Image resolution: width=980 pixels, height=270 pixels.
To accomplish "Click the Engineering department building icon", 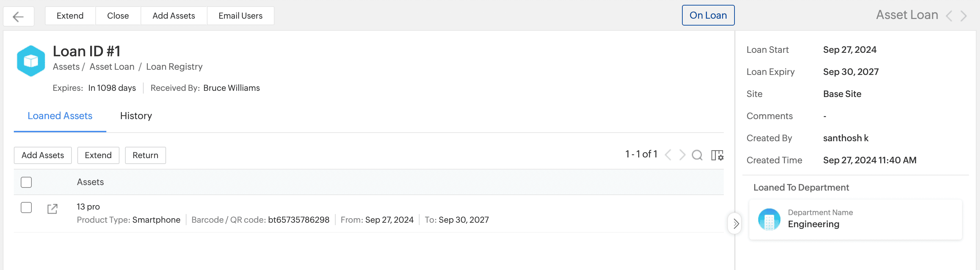I will click(x=769, y=220).
